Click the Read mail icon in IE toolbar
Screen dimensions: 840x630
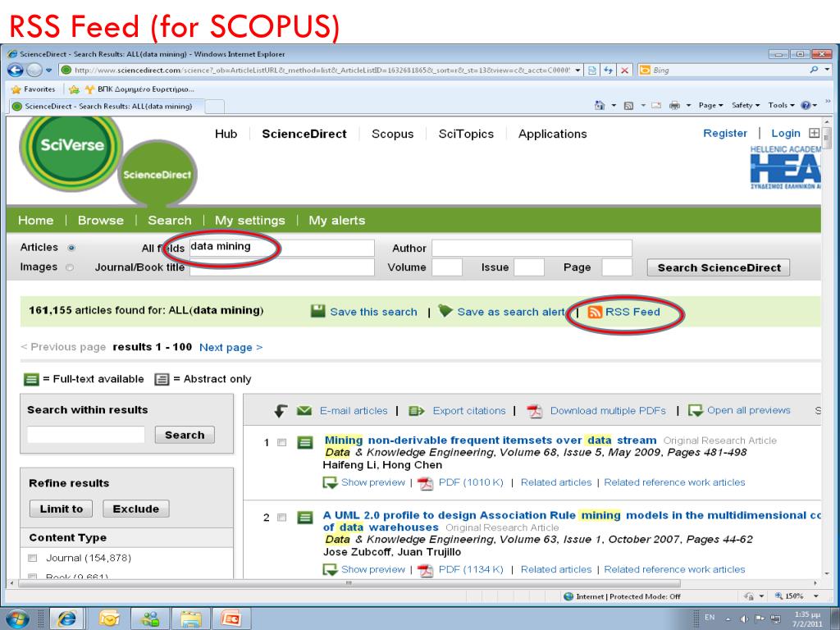656,106
